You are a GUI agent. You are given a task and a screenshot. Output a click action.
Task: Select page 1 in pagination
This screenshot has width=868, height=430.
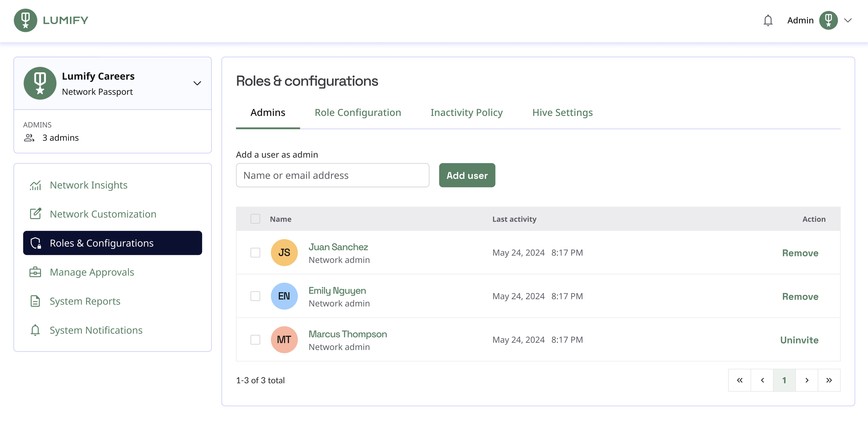(x=784, y=380)
